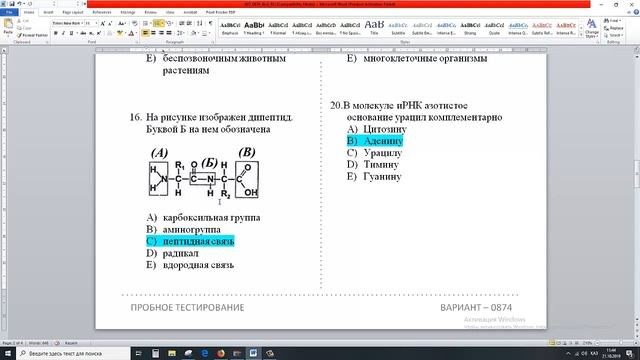This screenshot has width=640, height=360.
Task: Click the Sort icon in Paragraph group
Action: click(200, 24)
